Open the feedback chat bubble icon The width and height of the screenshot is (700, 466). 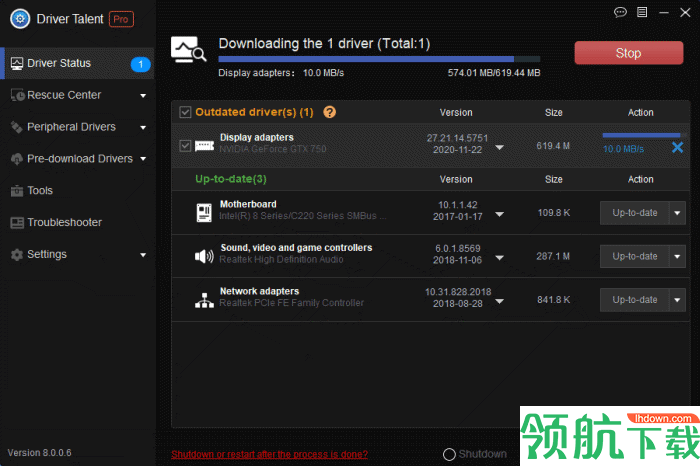tap(620, 12)
